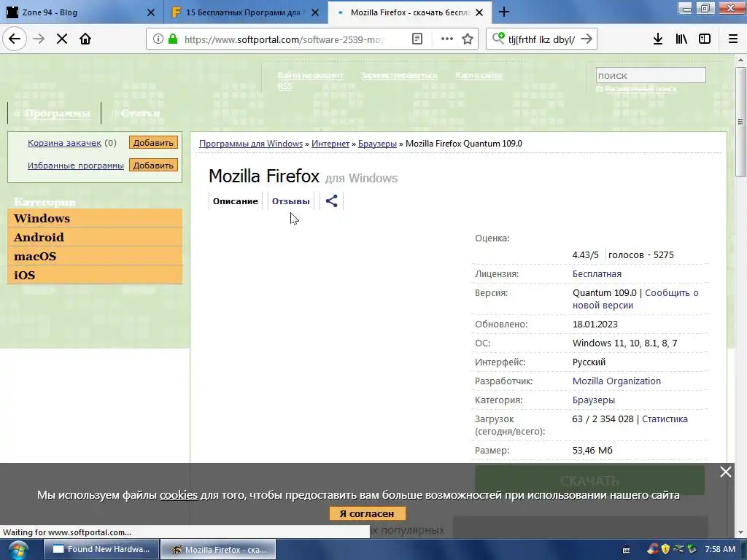Close the 15 Бесплатных Программ tab

point(315,12)
